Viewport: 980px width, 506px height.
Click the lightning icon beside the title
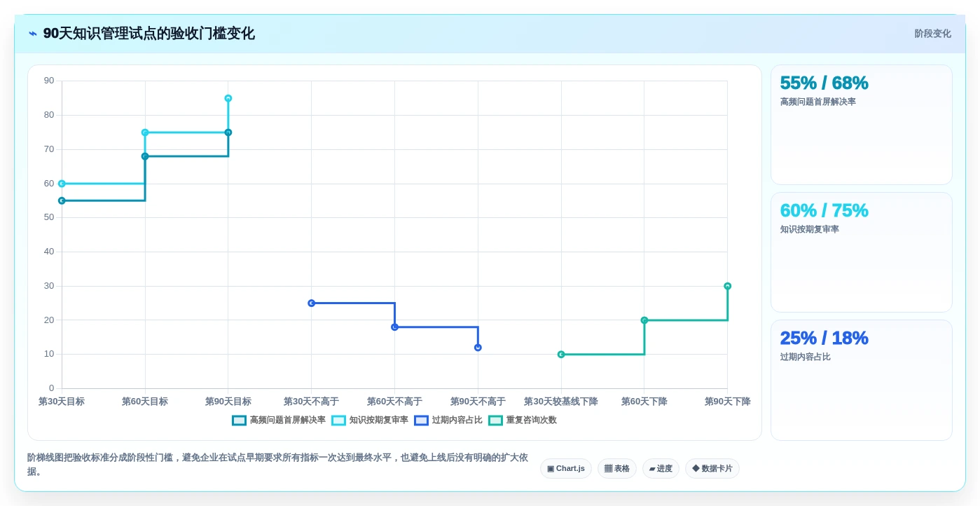pos(33,34)
